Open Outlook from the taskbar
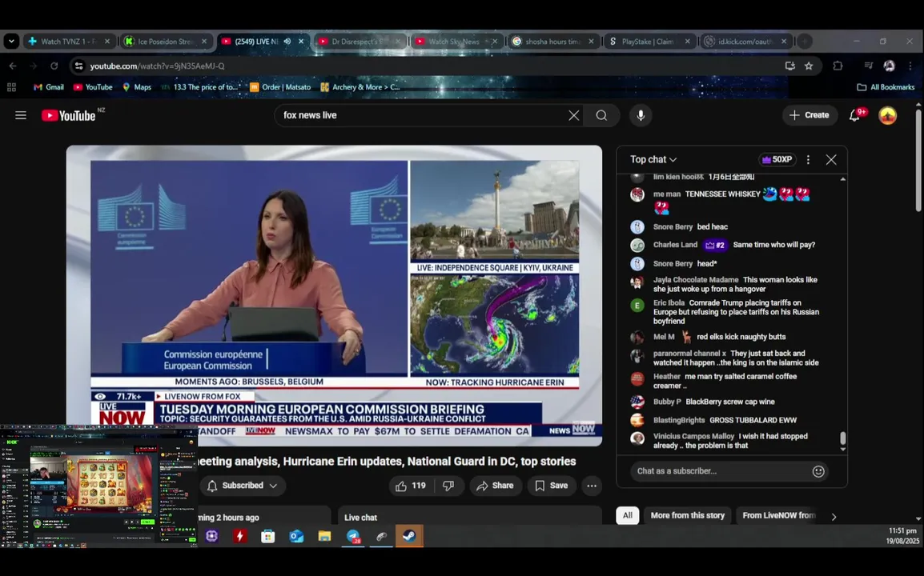This screenshot has height=576, width=924. (295, 536)
